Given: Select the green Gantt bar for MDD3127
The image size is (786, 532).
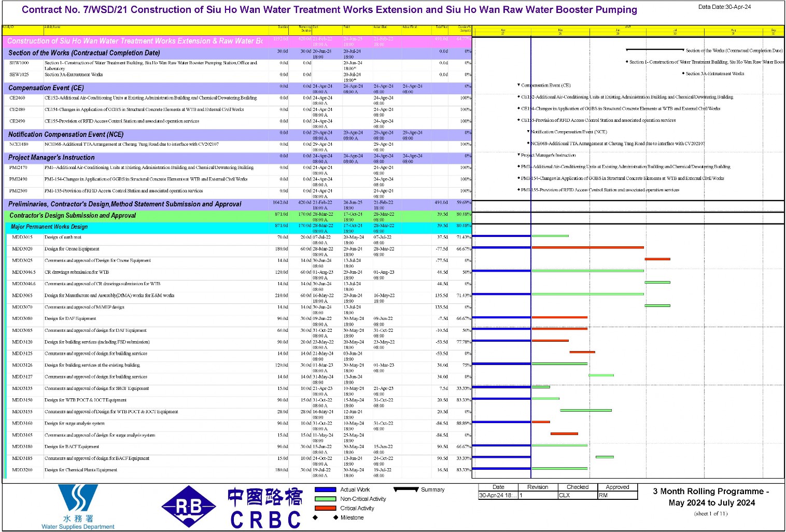Looking at the screenshot, I should [601, 375].
